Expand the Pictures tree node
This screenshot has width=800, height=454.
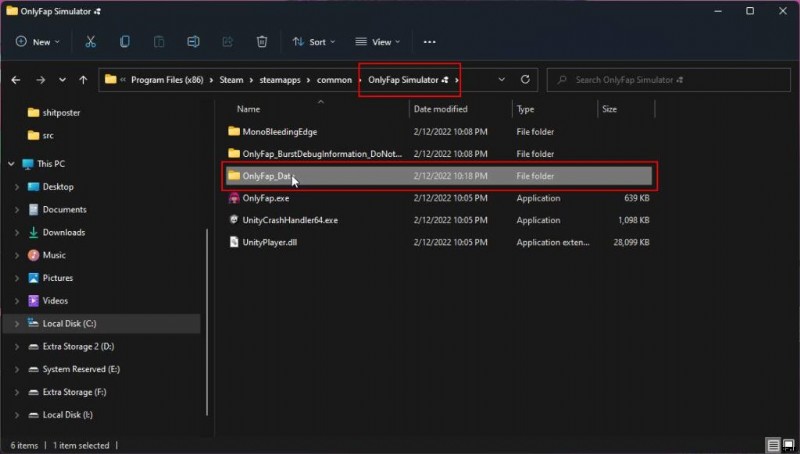click(x=17, y=278)
